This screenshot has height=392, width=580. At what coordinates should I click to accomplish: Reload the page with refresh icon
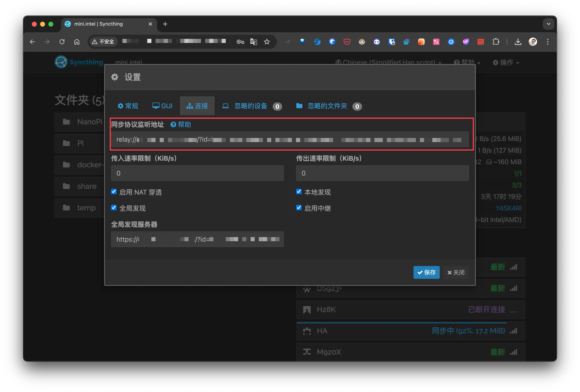[62, 42]
